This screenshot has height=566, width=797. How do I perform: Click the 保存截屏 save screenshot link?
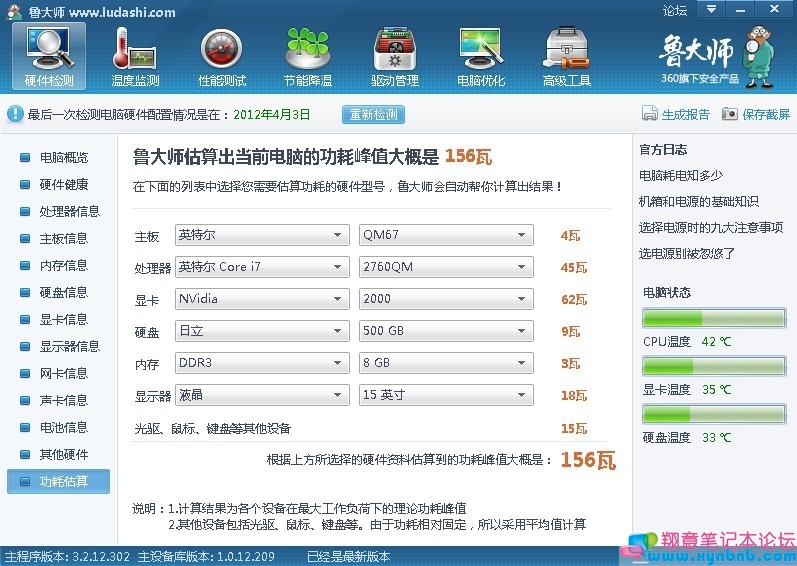tap(766, 114)
